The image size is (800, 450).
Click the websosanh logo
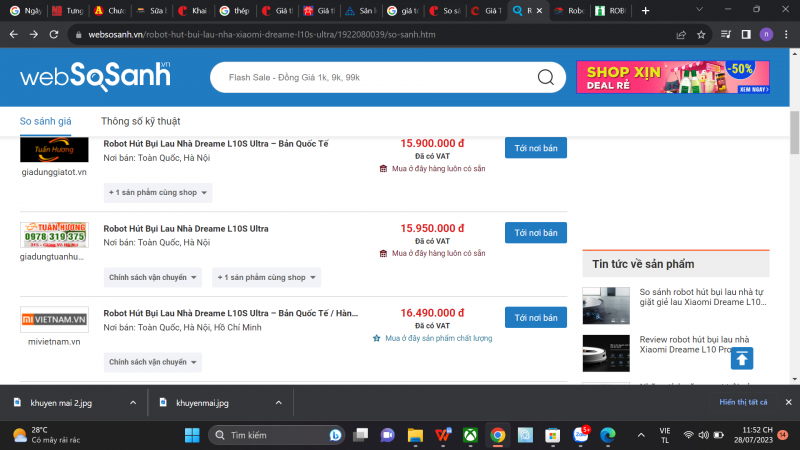tap(95, 77)
